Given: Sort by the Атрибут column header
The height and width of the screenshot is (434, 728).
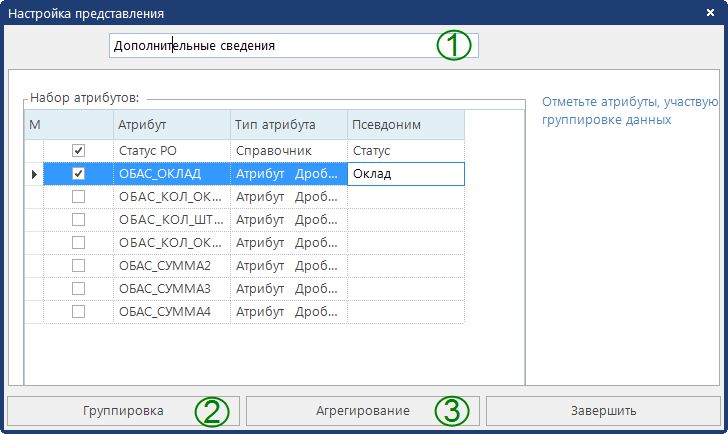Looking at the screenshot, I should tap(171, 125).
